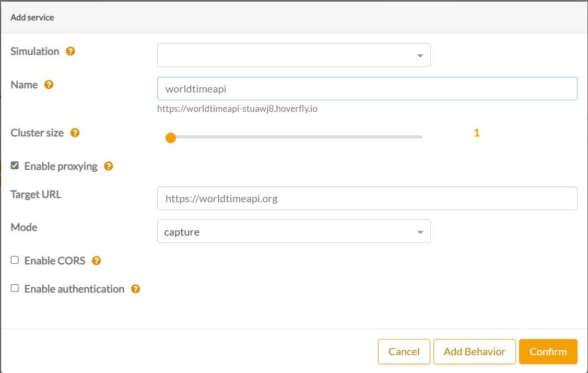The height and width of the screenshot is (373, 588).
Task: Click the Add service dialog title
Action: click(x=32, y=17)
